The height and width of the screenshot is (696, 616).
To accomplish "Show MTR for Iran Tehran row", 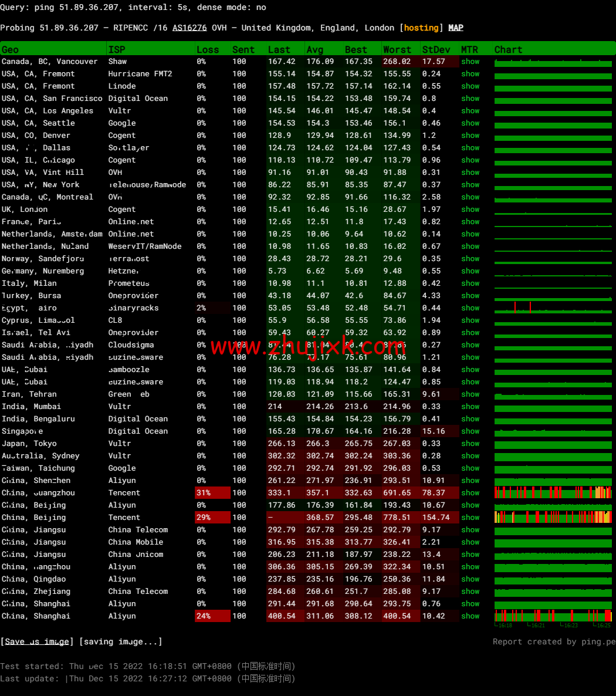I will coord(470,394).
